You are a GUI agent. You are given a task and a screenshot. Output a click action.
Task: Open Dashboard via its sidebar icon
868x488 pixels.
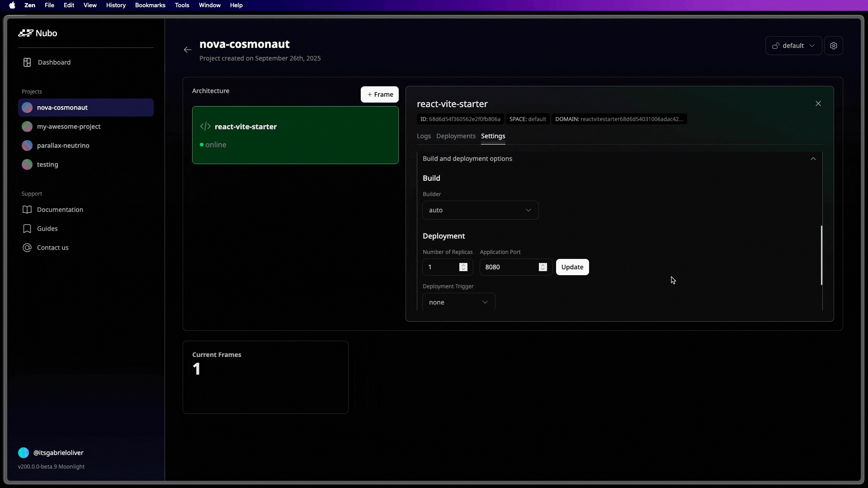[27, 62]
